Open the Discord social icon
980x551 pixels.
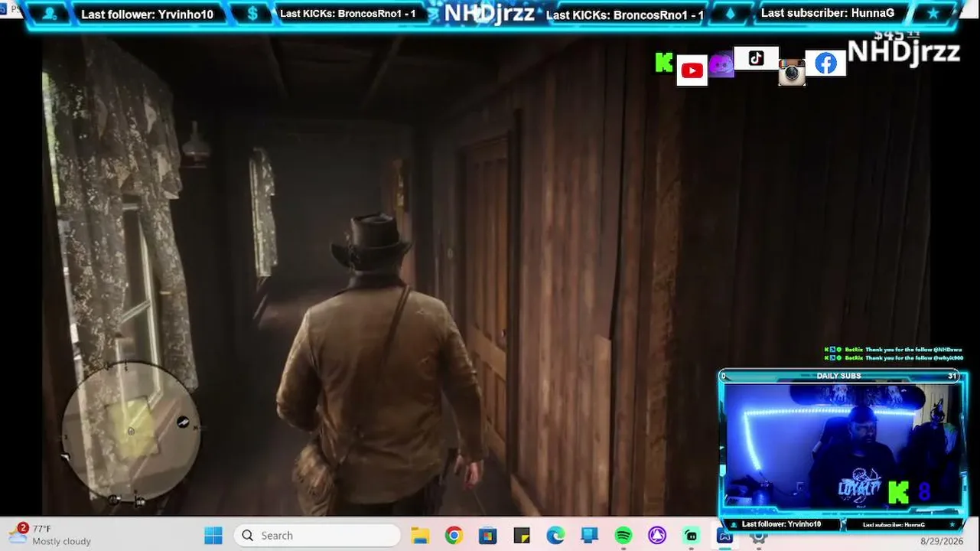click(721, 66)
